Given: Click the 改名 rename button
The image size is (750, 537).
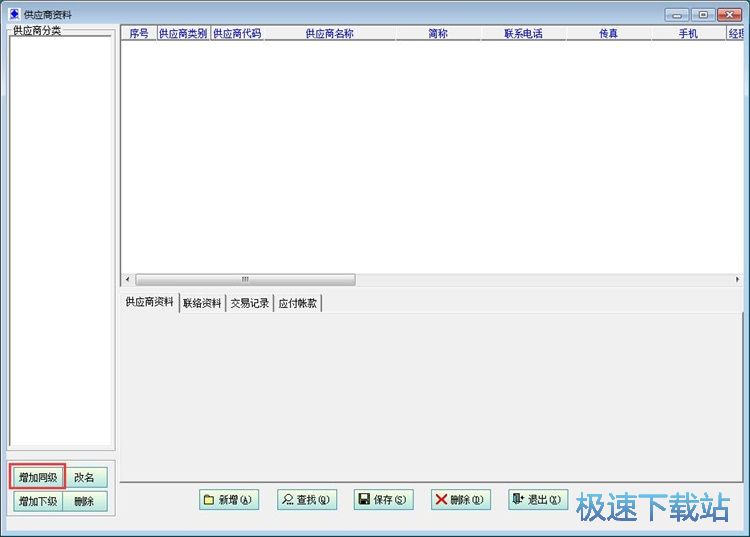Looking at the screenshot, I should click(x=85, y=477).
